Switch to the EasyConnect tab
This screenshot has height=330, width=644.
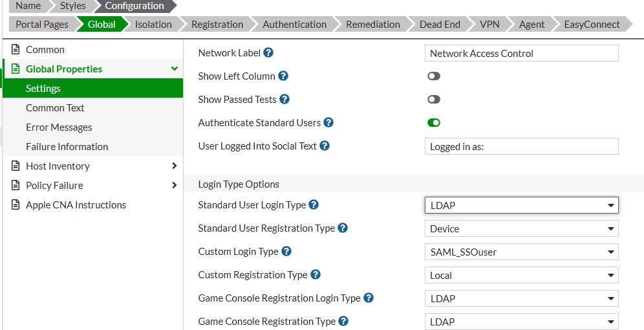coord(592,24)
